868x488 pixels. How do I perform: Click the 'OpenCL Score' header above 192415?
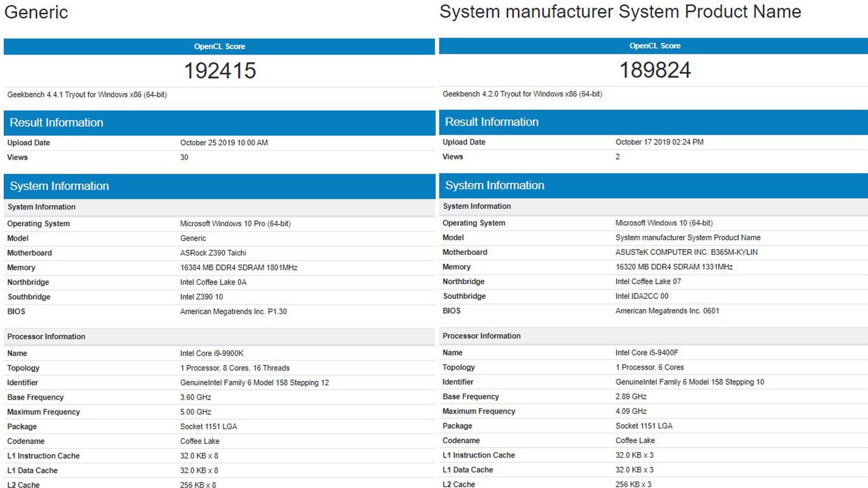click(220, 47)
